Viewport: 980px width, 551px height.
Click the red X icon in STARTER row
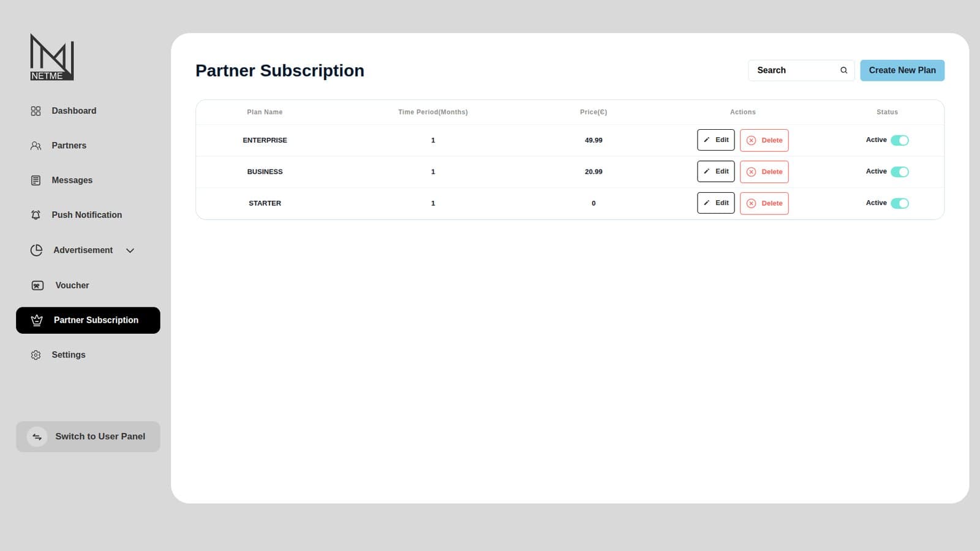coord(751,203)
